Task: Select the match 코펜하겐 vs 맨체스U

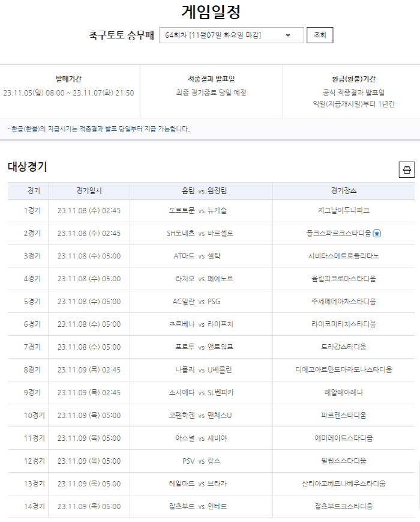Action: point(200,416)
